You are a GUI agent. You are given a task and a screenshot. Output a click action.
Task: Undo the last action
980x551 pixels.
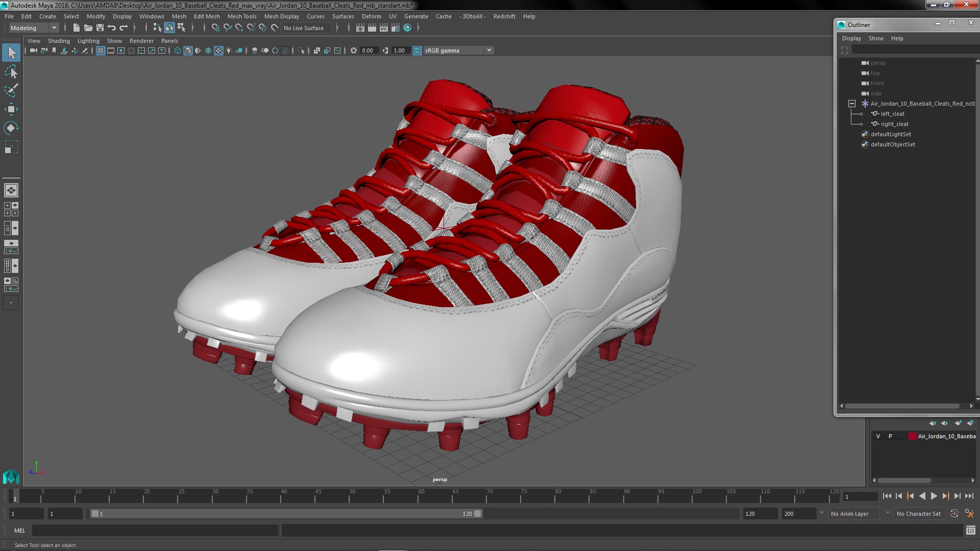click(112, 28)
